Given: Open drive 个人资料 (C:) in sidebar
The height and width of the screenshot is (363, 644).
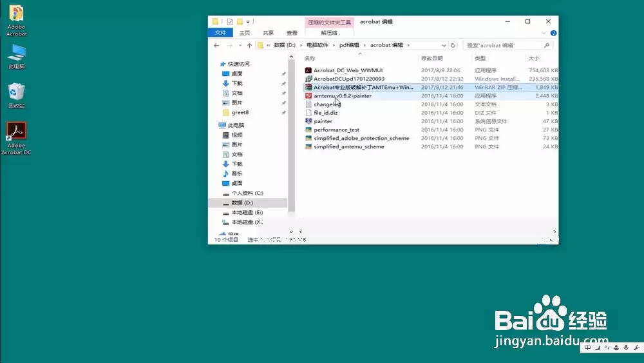Looking at the screenshot, I should click(x=247, y=193).
